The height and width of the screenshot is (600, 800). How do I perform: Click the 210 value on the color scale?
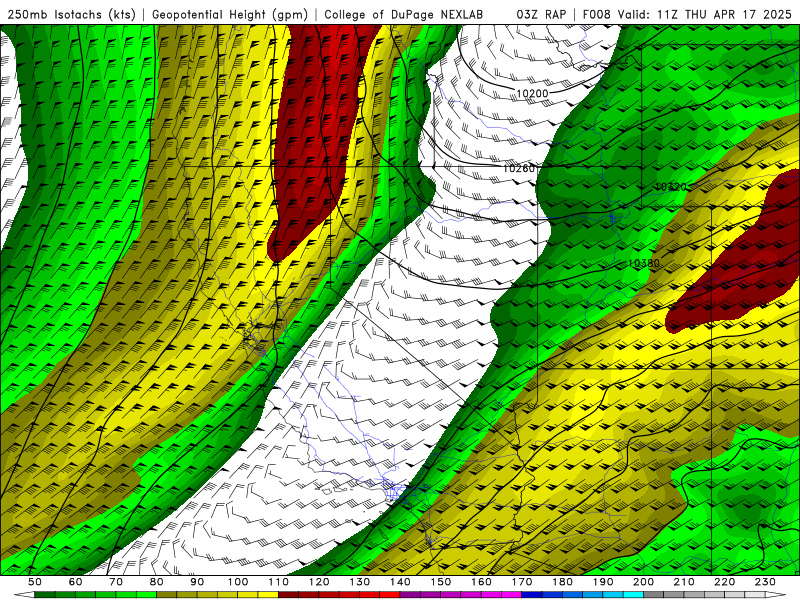(684, 582)
